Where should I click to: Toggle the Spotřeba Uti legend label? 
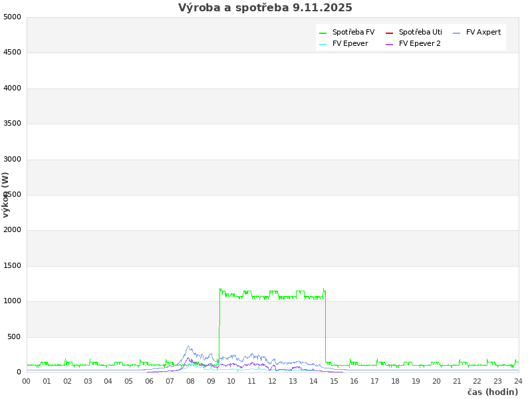pos(420,33)
